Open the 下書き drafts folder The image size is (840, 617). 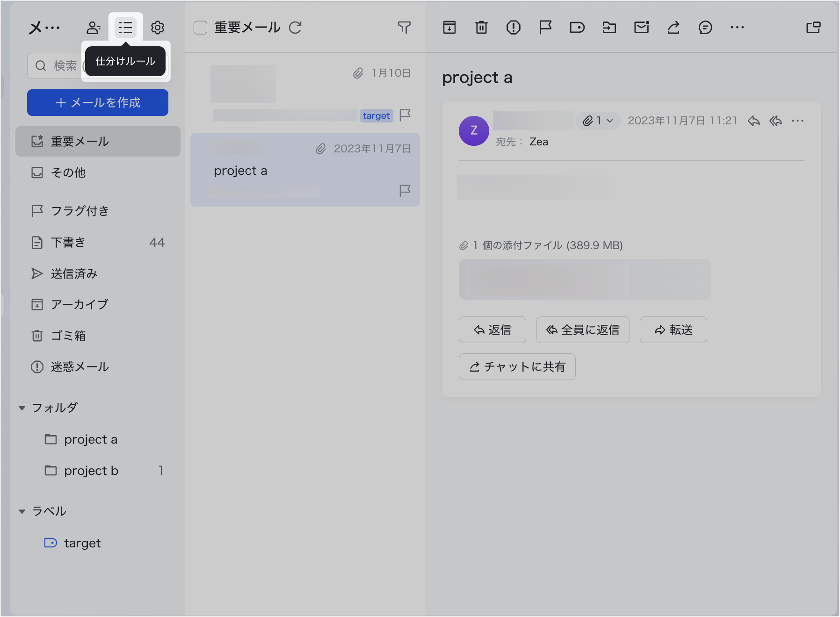(68, 242)
